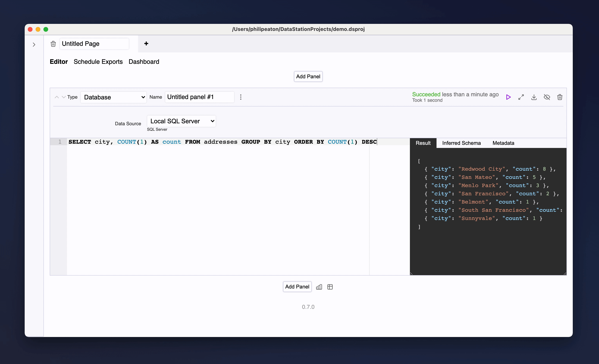Select the Inferred Schema tab
This screenshot has width=599, height=364.
pos(461,143)
